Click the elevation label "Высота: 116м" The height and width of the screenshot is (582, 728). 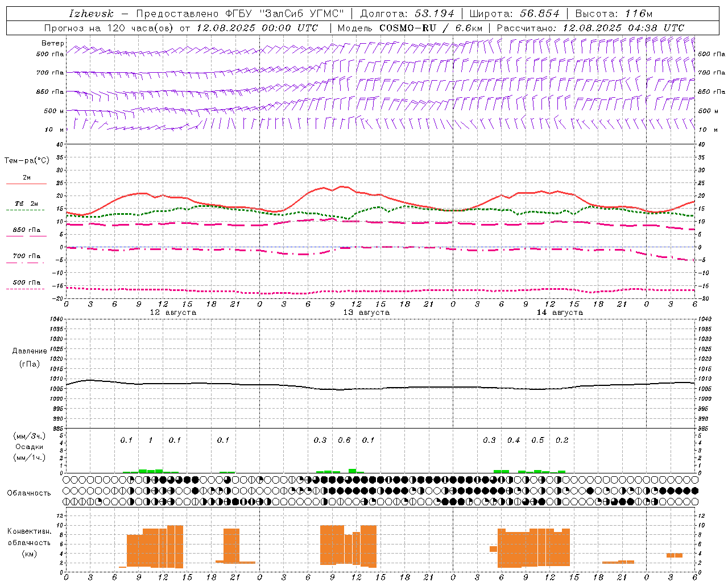(614, 14)
